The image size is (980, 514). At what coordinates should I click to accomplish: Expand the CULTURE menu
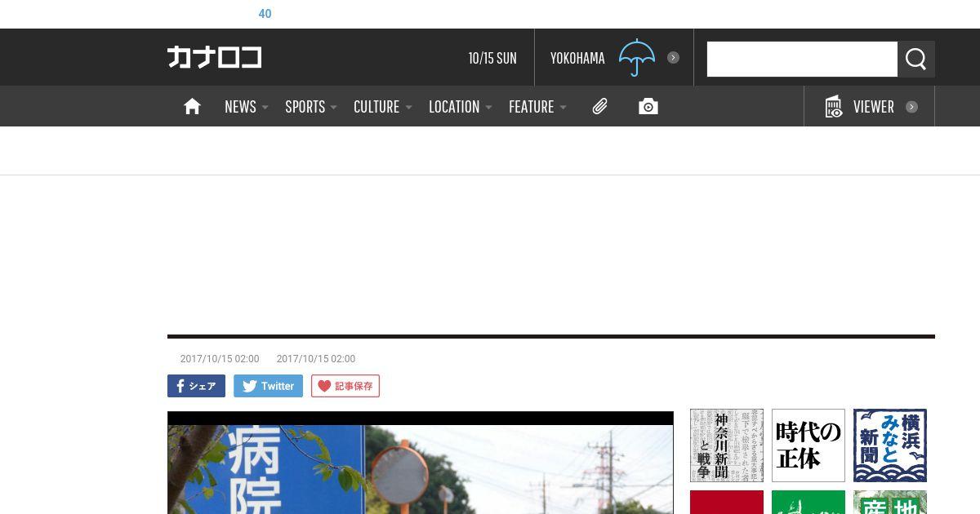point(382,107)
